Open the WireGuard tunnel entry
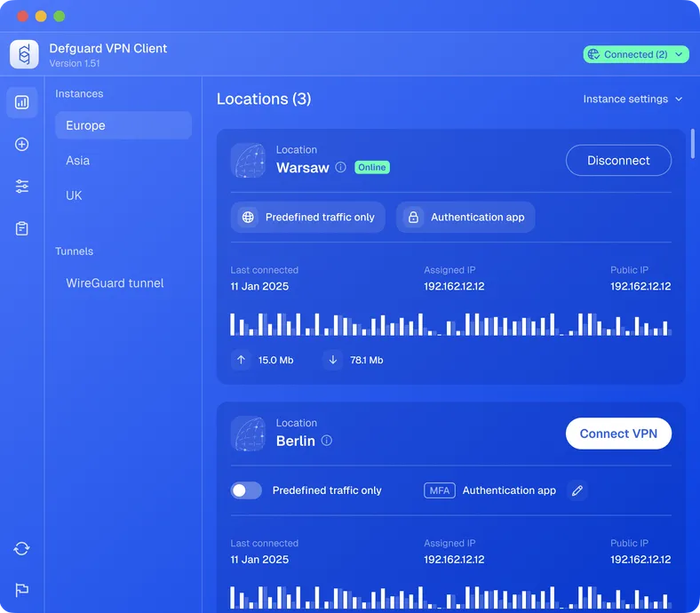This screenshot has width=700, height=613. [x=123, y=283]
